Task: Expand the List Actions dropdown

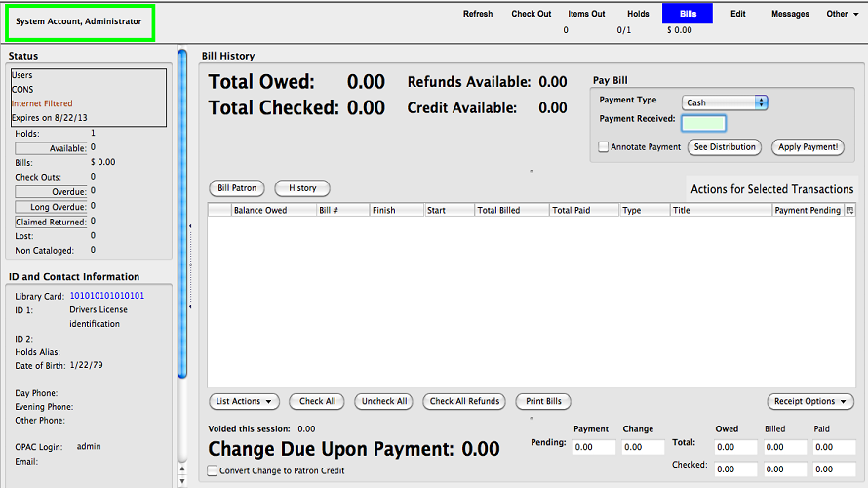Action: [x=244, y=401]
